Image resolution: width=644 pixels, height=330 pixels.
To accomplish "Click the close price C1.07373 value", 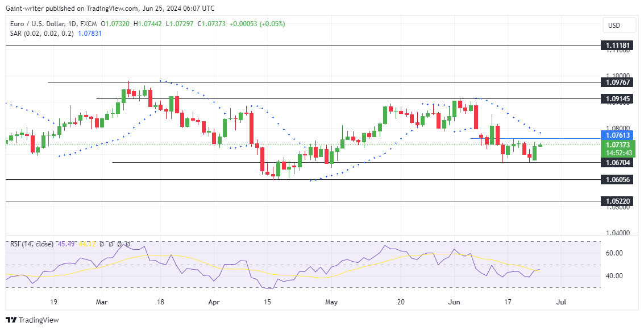I will point(211,24).
